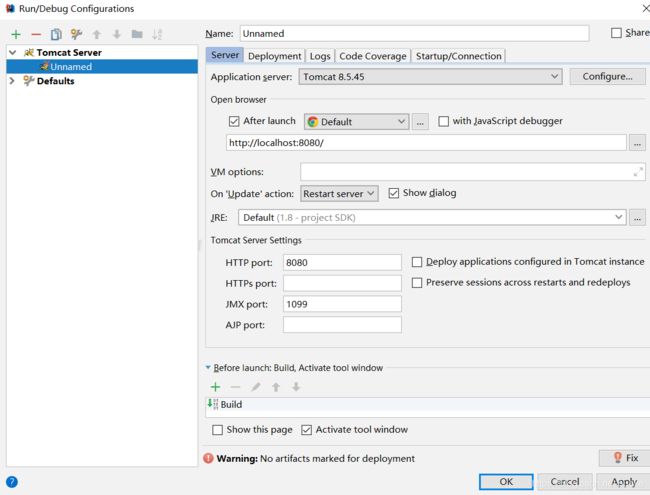The image size is (650, 495).
Task: Select the Tomcat Server tree item
Action: pos(68,53)
